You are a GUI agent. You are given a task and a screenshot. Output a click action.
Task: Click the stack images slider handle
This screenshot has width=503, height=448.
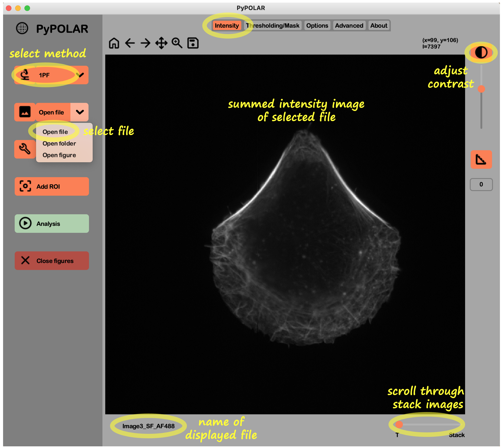click(x=399, y=424)
